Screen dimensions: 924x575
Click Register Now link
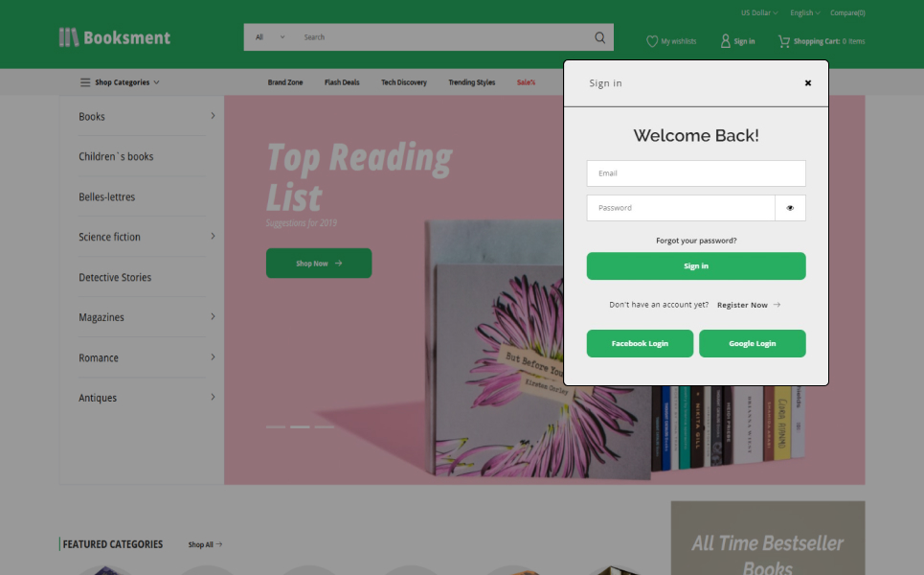click(742, 305)
